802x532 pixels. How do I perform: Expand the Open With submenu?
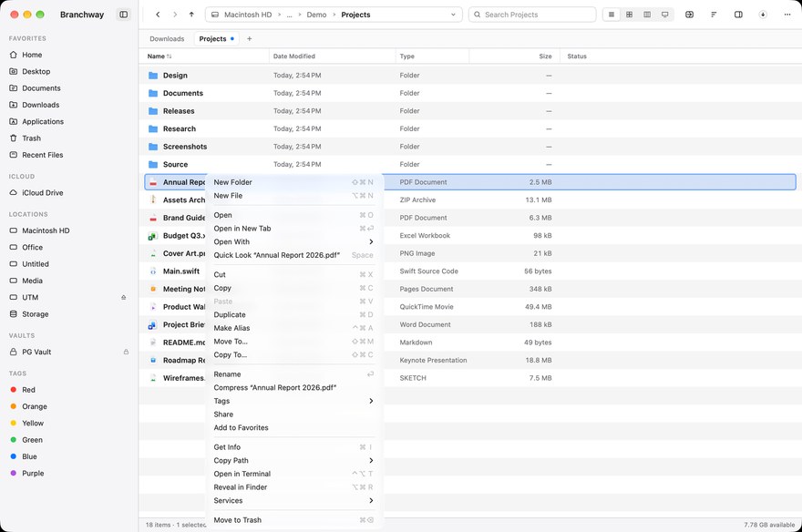point(293,241)
